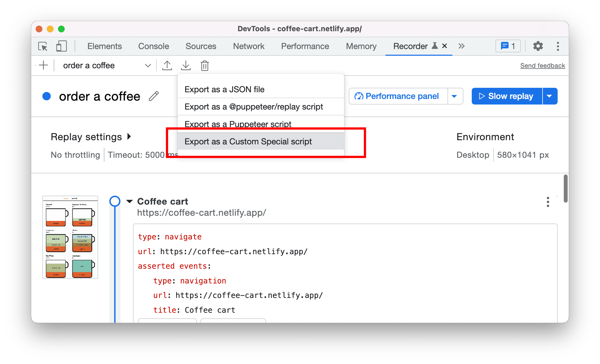Click the Send feedback link

tap(543, 65)
